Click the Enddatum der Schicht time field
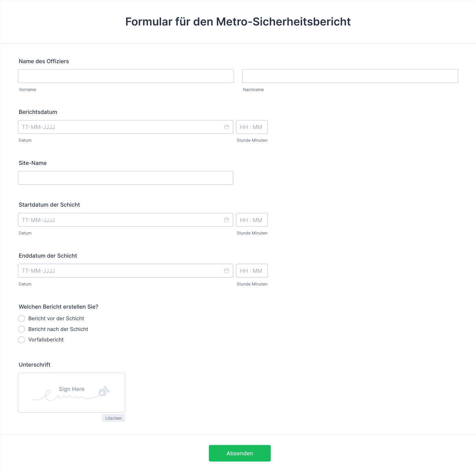Image resolution: width=476 pixels, height=475 pixels. pos(252,271)
